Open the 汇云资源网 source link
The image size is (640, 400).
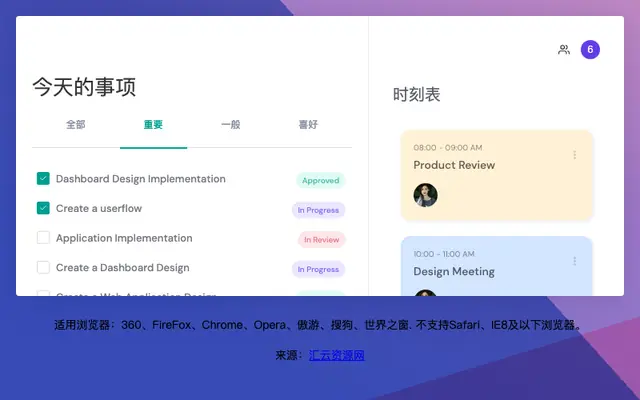pos(336,355)
